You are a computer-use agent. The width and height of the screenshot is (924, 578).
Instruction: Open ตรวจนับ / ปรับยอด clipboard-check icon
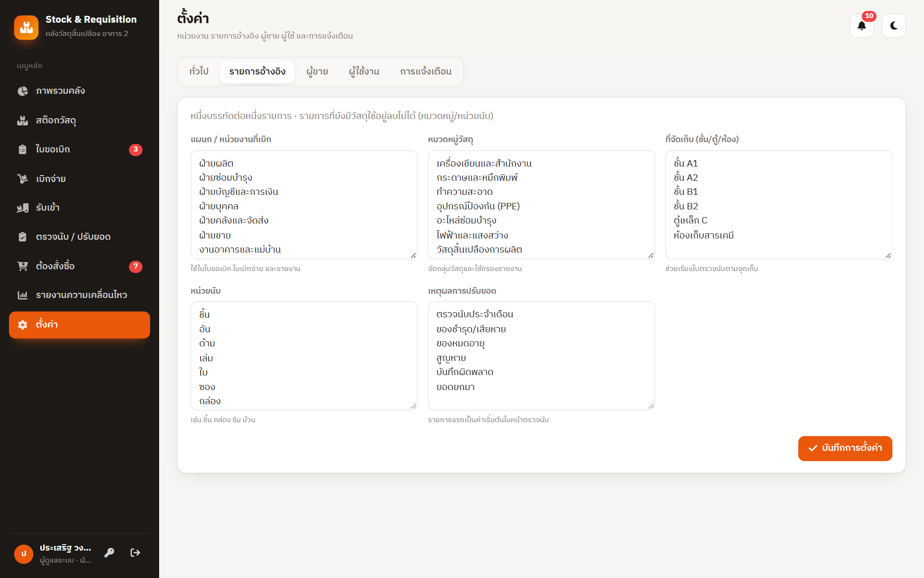[23, 237]
